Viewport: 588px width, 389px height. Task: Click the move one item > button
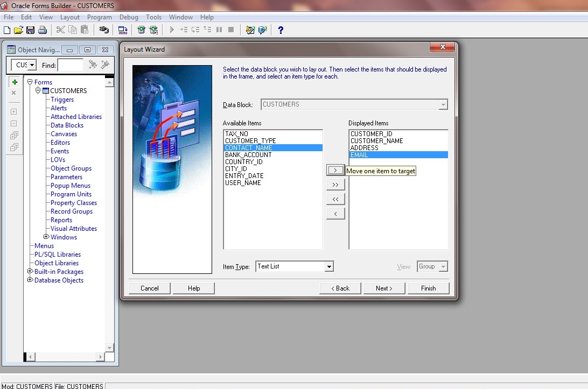tap(335, 170)
